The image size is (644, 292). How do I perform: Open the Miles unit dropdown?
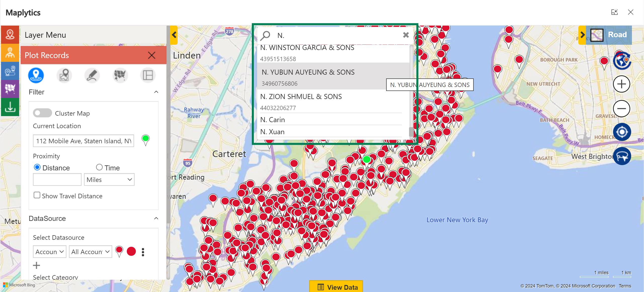[x=109, y=179]
